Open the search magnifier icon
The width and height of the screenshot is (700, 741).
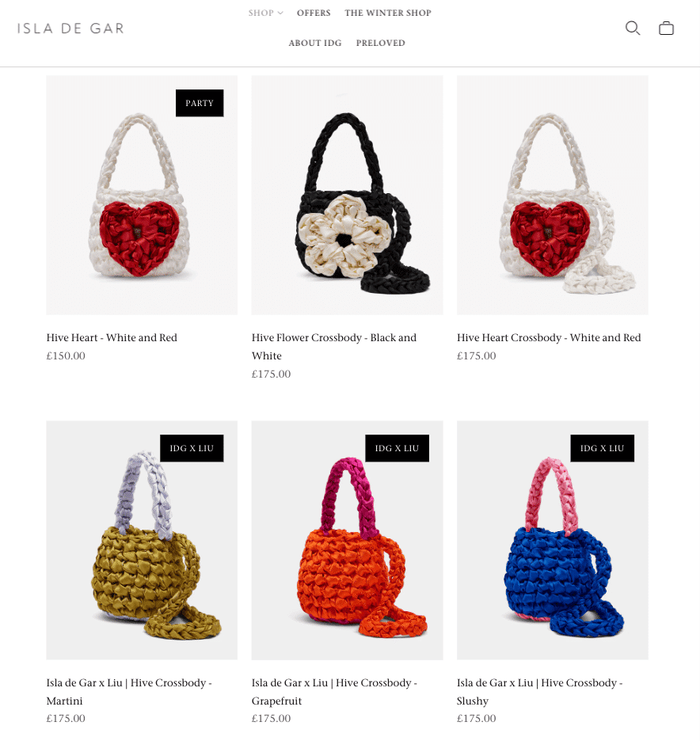(633, 28)
